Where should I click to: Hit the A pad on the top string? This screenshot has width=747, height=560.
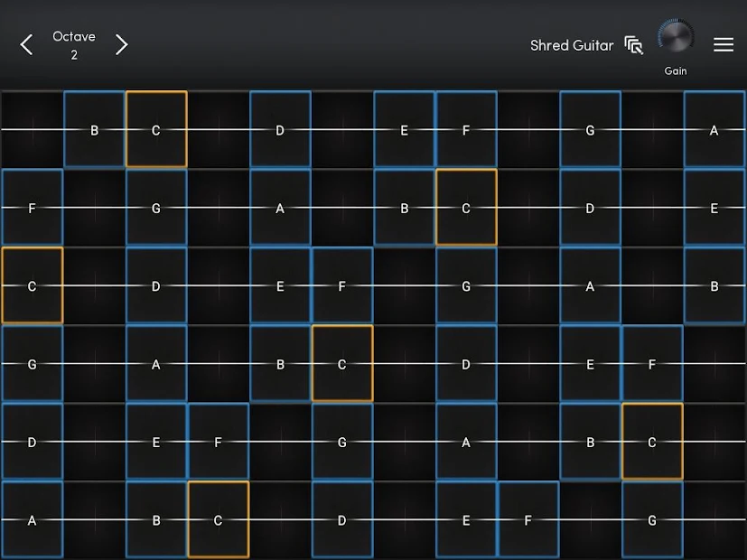pos(714,129)
